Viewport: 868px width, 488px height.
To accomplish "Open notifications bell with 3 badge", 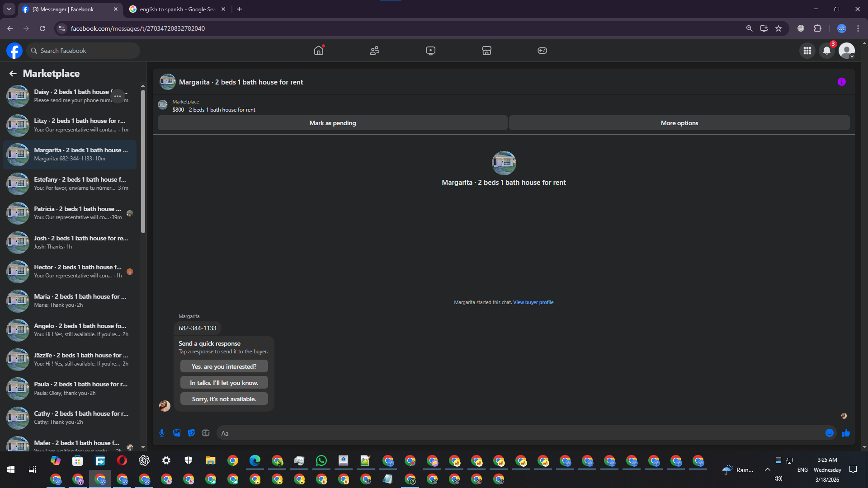I will pyautogui.click(x=827, y=51).
